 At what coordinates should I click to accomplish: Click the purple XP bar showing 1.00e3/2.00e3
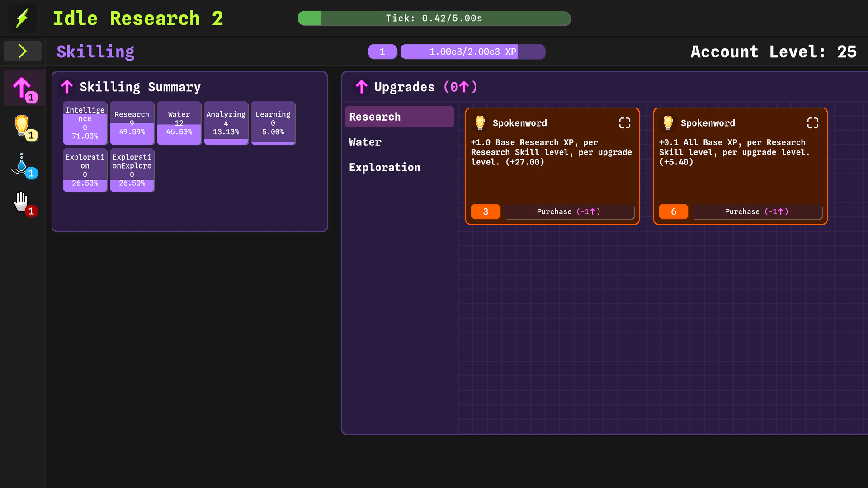tap(472, 52)
